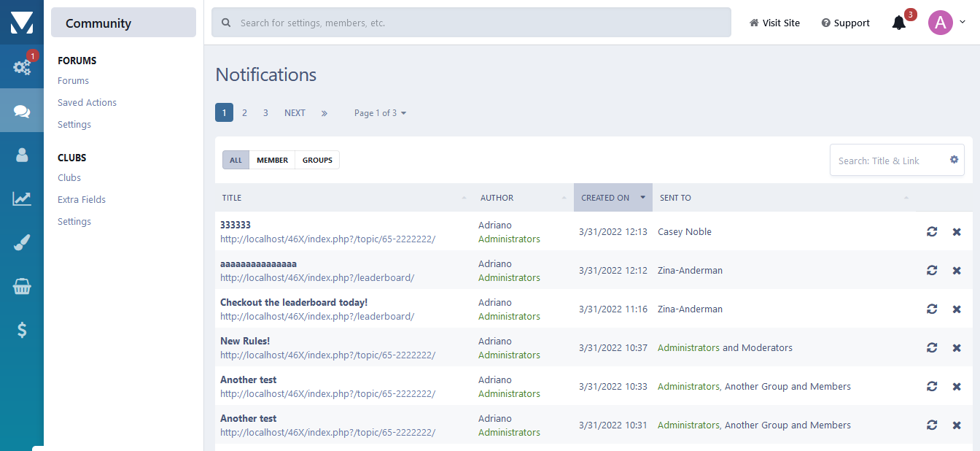Screen dimensions: 980x451
Task: Focus the top search settings field
Action: pyautogui.click(x=471, y=23)
